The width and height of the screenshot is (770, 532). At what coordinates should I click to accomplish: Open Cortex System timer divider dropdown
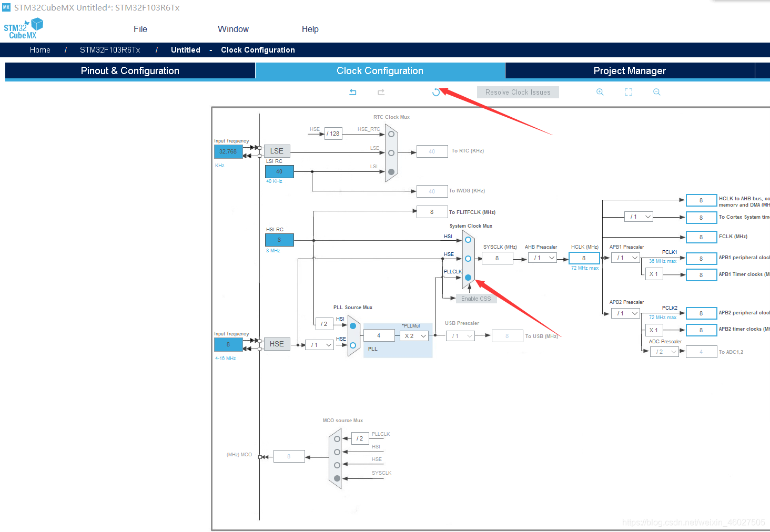coord(639,217)
